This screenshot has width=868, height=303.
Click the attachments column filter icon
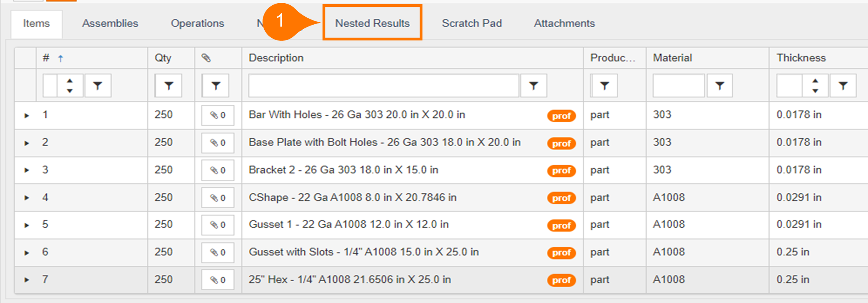tap(216, 86)
